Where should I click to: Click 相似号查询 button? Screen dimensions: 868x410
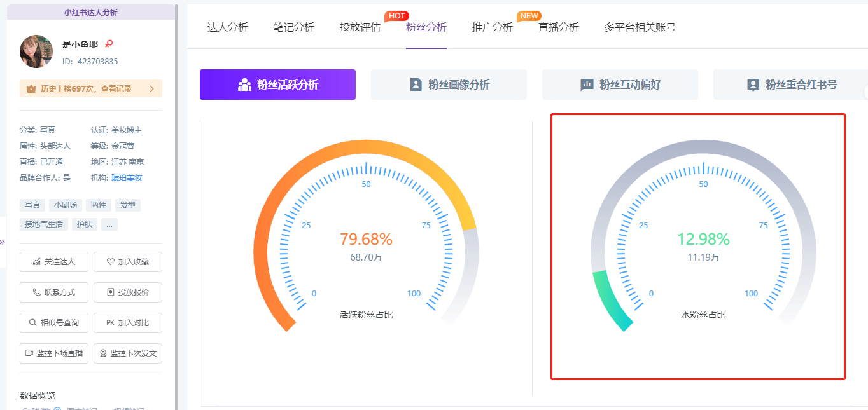(54, 323)
